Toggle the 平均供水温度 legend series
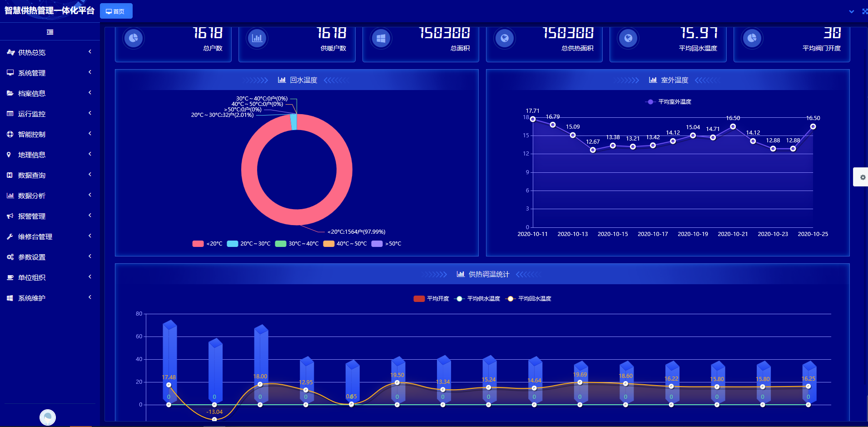The width and height of the screenshot is (868, 427). click(477, 299)
